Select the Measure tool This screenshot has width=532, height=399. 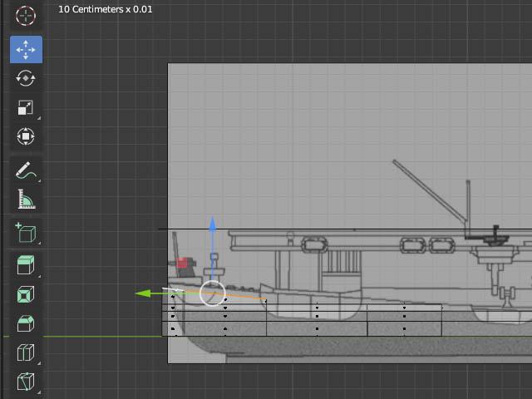26,199
